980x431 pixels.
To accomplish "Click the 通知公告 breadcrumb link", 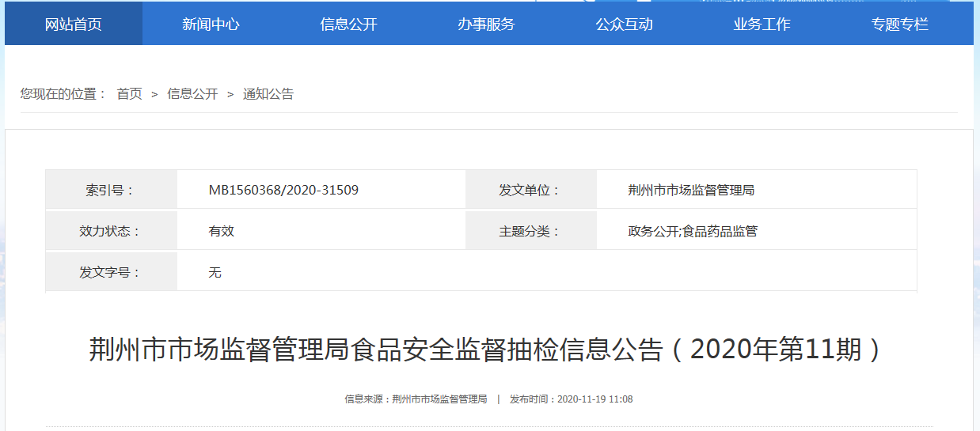I will 268,94.
